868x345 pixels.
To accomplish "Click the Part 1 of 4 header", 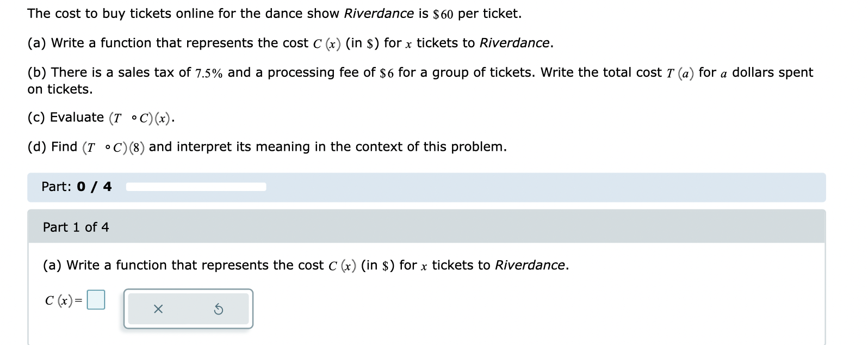I will [76, 227].
